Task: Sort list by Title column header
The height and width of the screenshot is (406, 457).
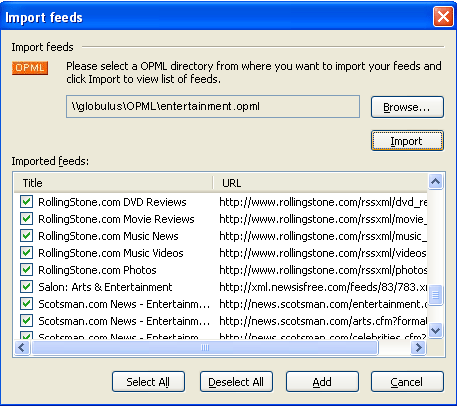Action: point(113,183)
